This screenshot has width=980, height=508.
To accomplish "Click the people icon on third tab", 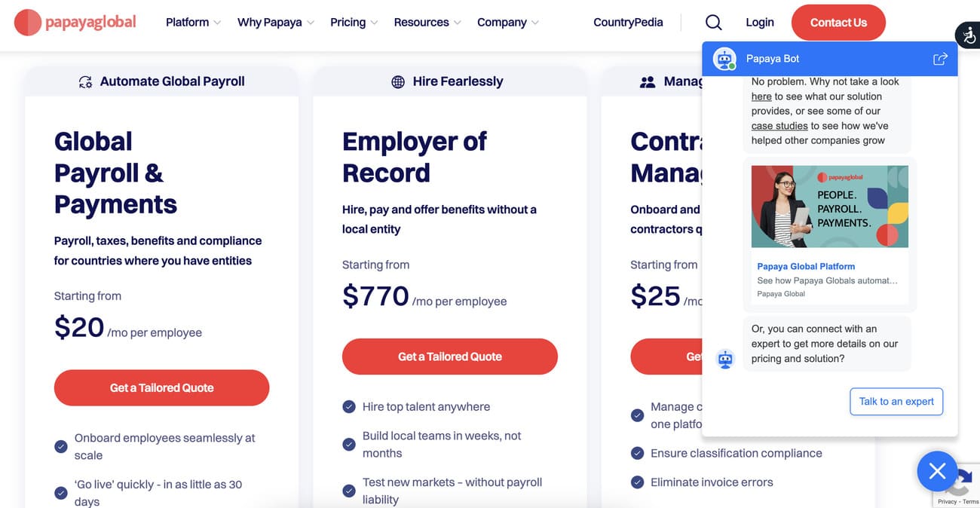I will pyautogui.click(x=648, y=82).
